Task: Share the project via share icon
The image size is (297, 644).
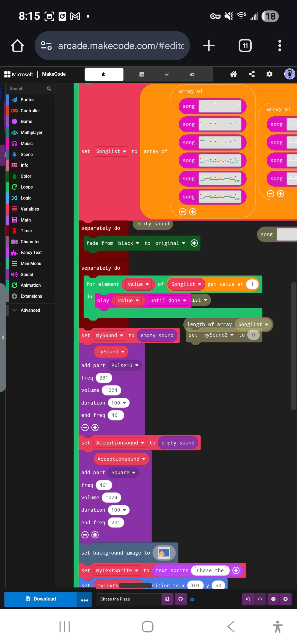Action: click(x=252, y=74)
